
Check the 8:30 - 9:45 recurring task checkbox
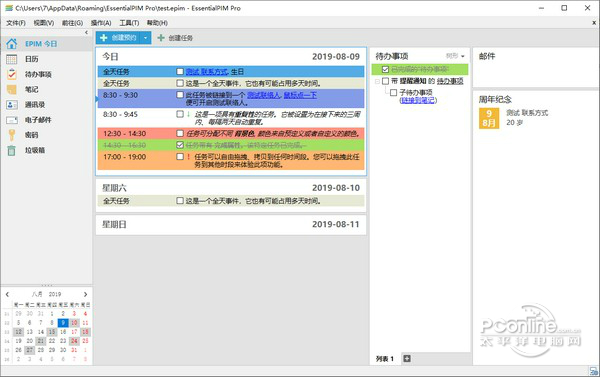[x=180, y=114]
